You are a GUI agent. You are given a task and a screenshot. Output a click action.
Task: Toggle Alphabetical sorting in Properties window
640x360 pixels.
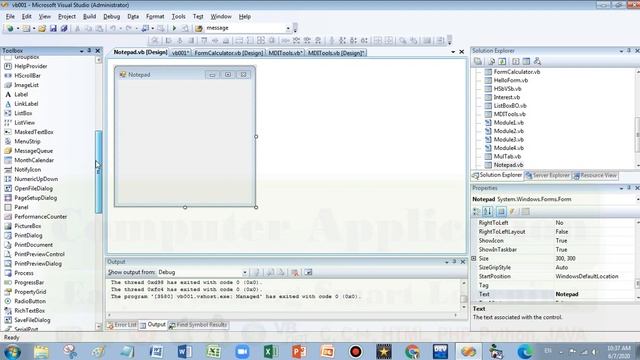point(487,211)
